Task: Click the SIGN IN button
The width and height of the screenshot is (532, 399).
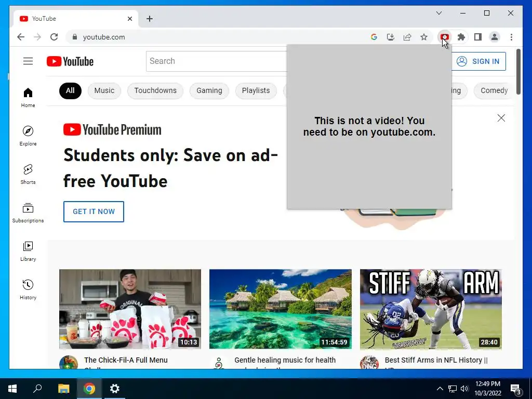Action: pyautogui.click(x=478, y=61)
